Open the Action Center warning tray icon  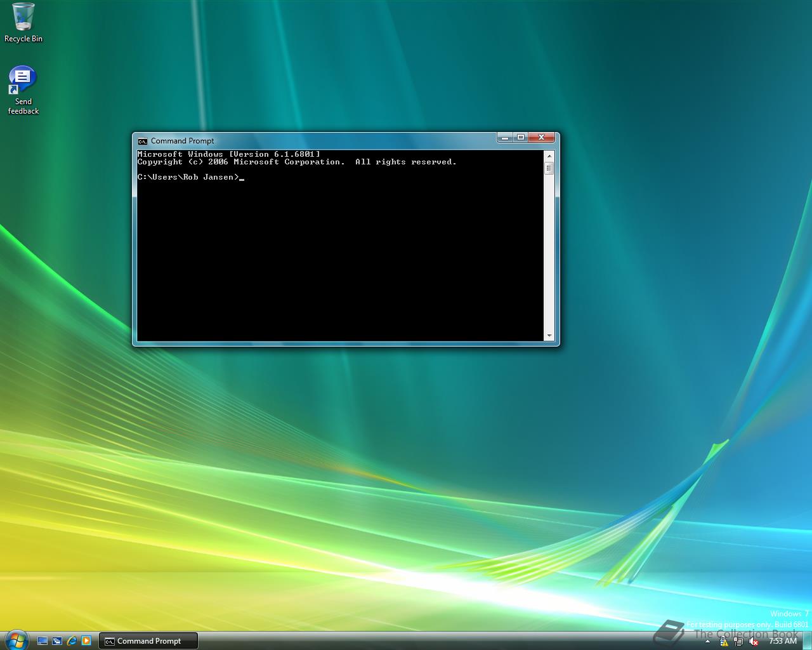pos(724,641)
